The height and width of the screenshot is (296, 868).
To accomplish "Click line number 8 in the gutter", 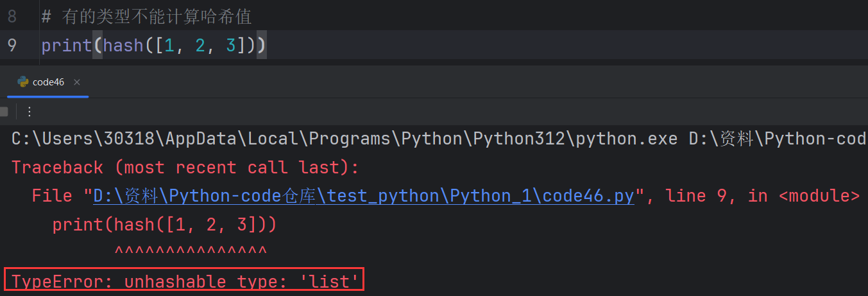I will [12, 17].
